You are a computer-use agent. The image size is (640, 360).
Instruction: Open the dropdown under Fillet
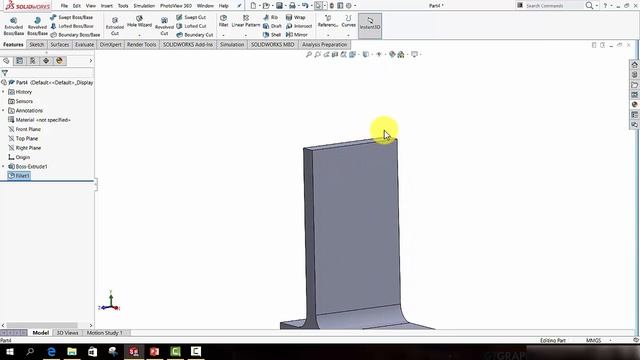point(223,36)
